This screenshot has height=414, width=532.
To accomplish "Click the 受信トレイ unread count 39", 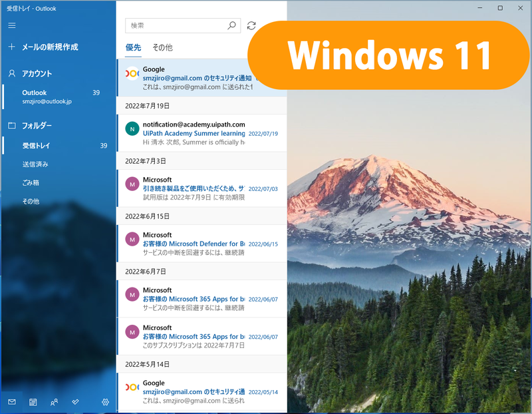I will pyautogui.click(x=104, y=146).
